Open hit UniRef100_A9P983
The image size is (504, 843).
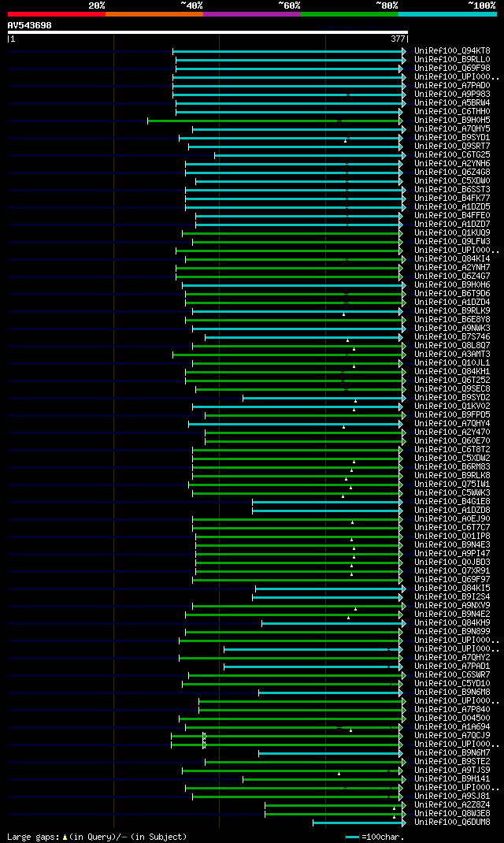(x=452, y=94)
